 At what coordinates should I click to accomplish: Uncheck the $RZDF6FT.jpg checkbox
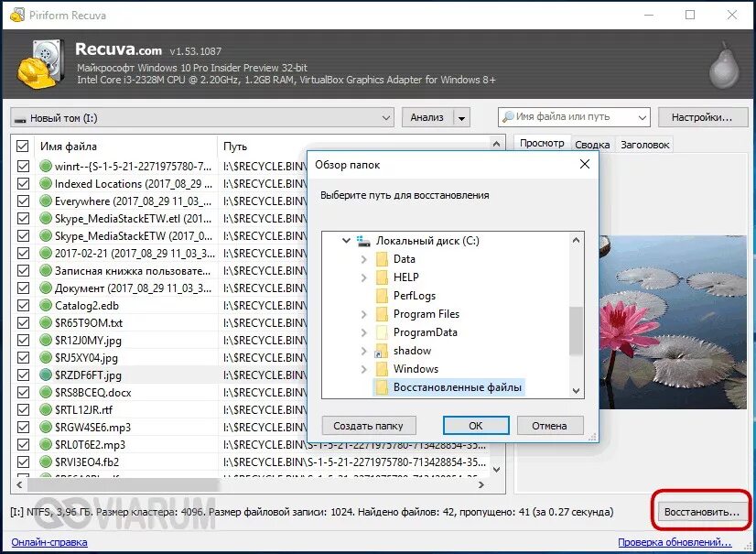pyautogui.click(x=23, y=375)
